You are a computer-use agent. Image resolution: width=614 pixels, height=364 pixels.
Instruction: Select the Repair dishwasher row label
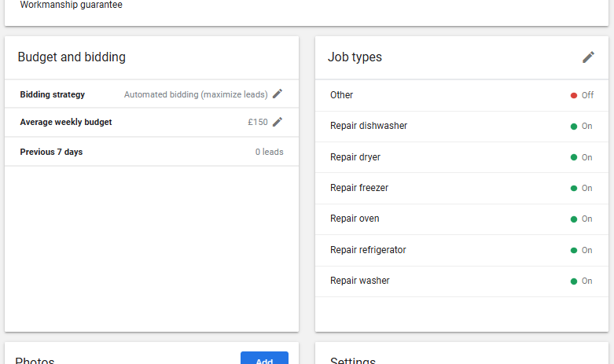[369, 126]
